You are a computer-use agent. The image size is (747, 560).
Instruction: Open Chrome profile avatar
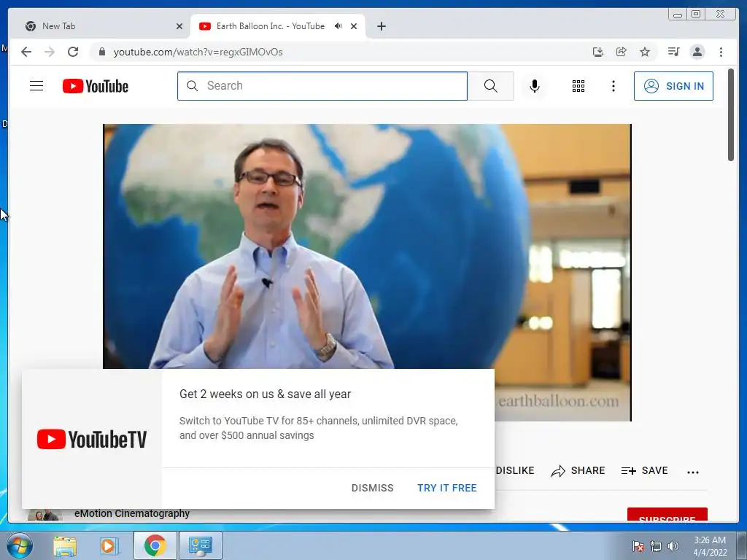(697, 52)
